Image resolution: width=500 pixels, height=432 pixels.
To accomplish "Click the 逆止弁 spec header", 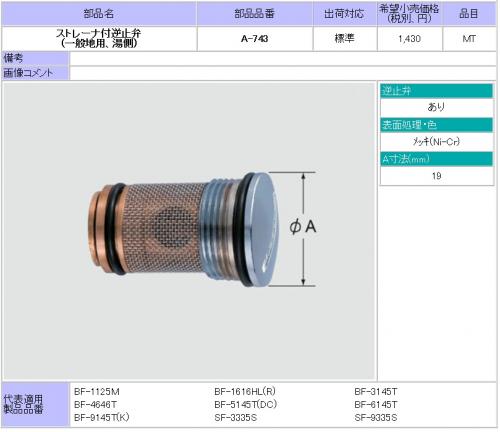I will 436,91.
